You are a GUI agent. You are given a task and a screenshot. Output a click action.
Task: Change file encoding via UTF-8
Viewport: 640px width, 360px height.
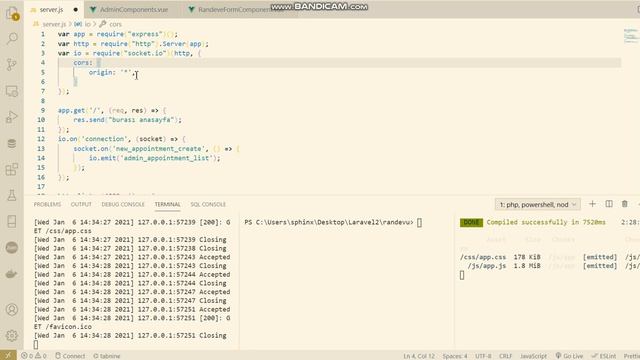483,356
